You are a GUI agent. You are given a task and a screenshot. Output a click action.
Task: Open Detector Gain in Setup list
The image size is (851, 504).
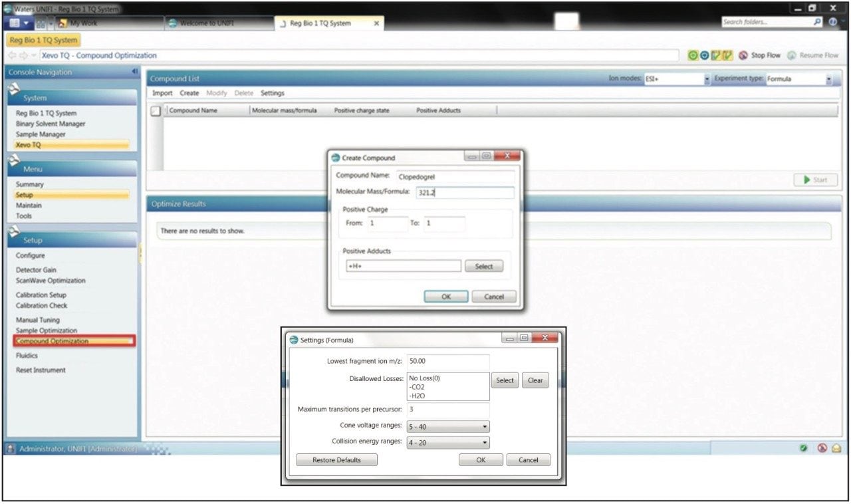pos(36,270)
